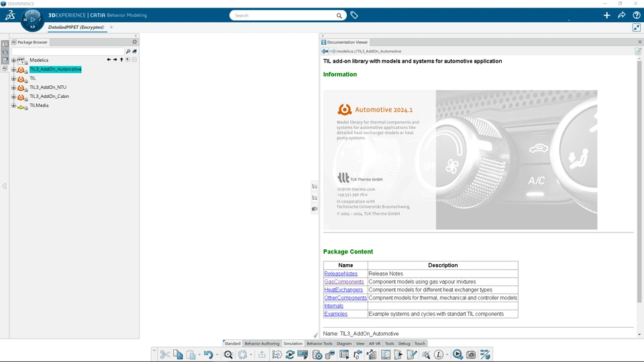Image resolution: width=644 pixels, height=362 pixels.
Task: Click the italic L circle icon
Action: tap(439, 355)
